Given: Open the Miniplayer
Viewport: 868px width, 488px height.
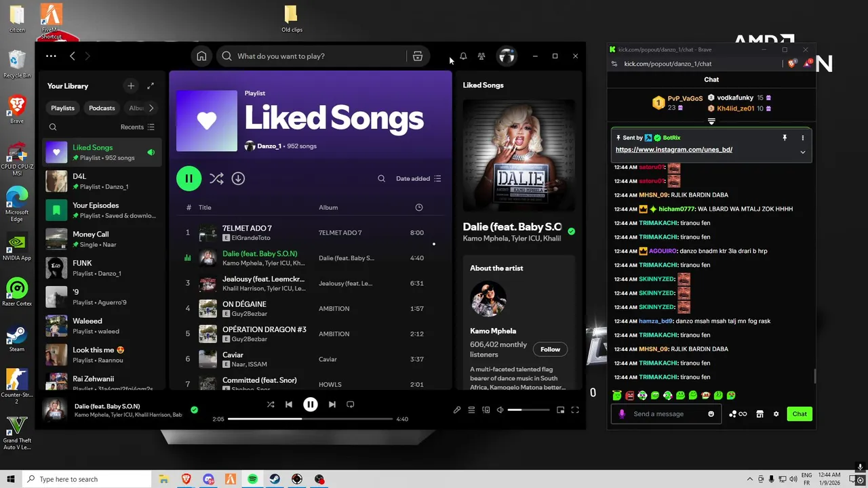Looking at the screenshot, I should click(x=560, y=409).
